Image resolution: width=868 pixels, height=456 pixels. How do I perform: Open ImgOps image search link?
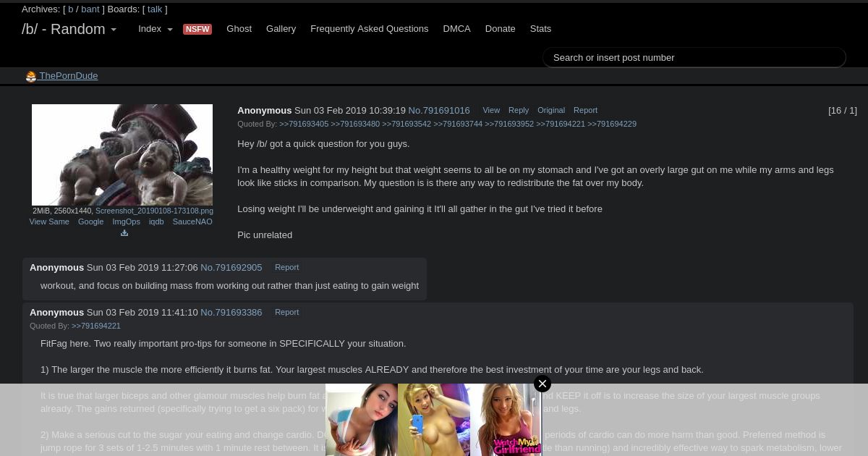126,221
